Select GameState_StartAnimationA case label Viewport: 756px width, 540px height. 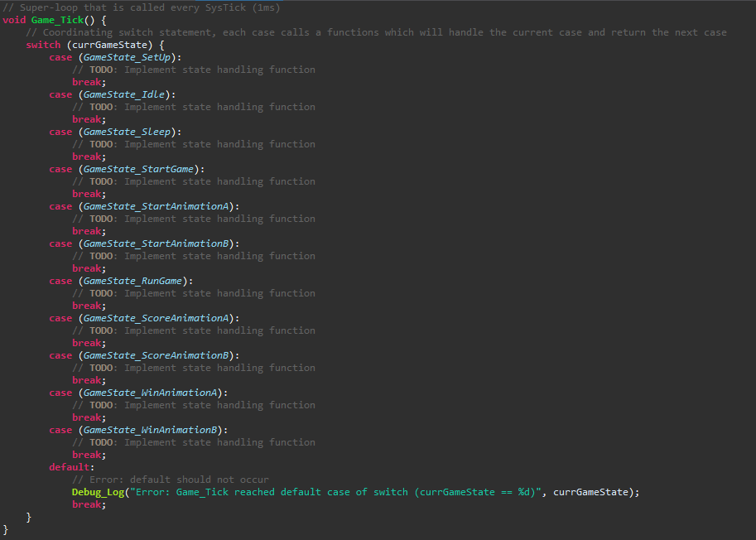pos(156,206)
